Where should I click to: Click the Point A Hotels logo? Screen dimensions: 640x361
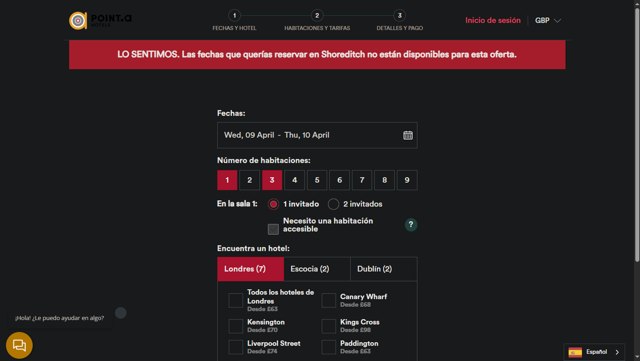coord(100,20)
